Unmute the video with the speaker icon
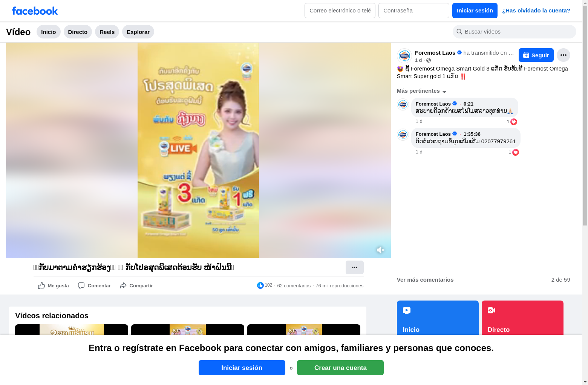This screenshot has width=588, height=385. (380, 250)
